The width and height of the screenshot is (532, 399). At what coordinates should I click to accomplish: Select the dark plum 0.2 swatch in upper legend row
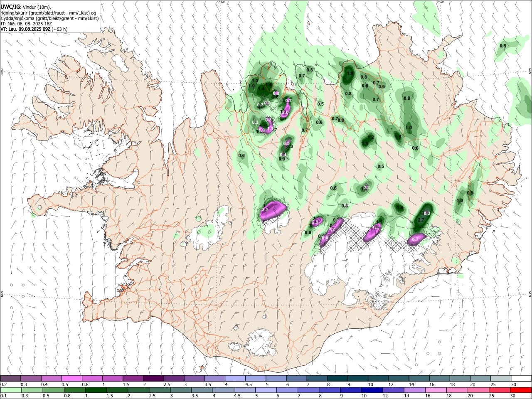click(10, 379)
